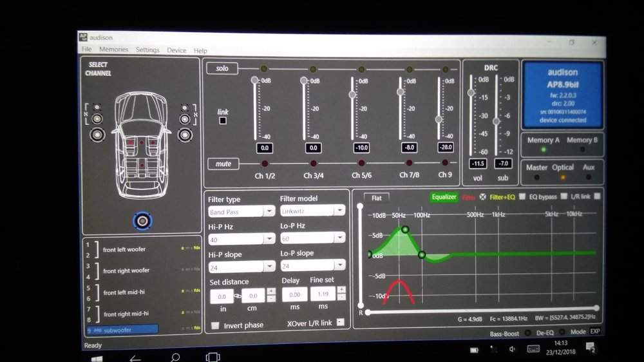Mute channel Ch 5/6 indicator

pyautogui.click(x=361, y=163)
